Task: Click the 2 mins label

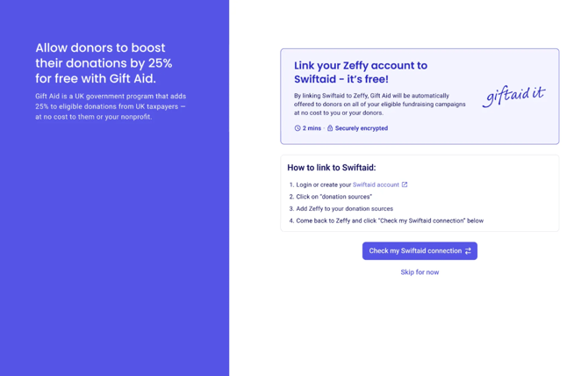Action: pos(312,128)
